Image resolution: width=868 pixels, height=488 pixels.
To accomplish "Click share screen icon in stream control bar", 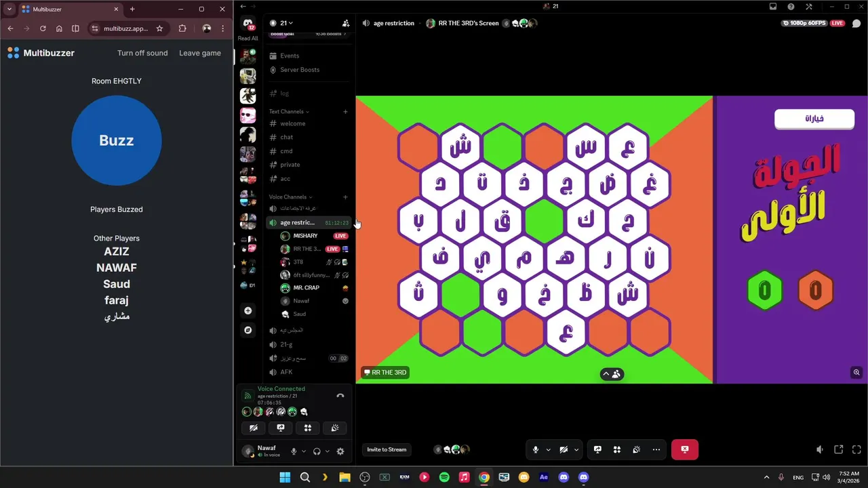I will click(x=597, y=449).
